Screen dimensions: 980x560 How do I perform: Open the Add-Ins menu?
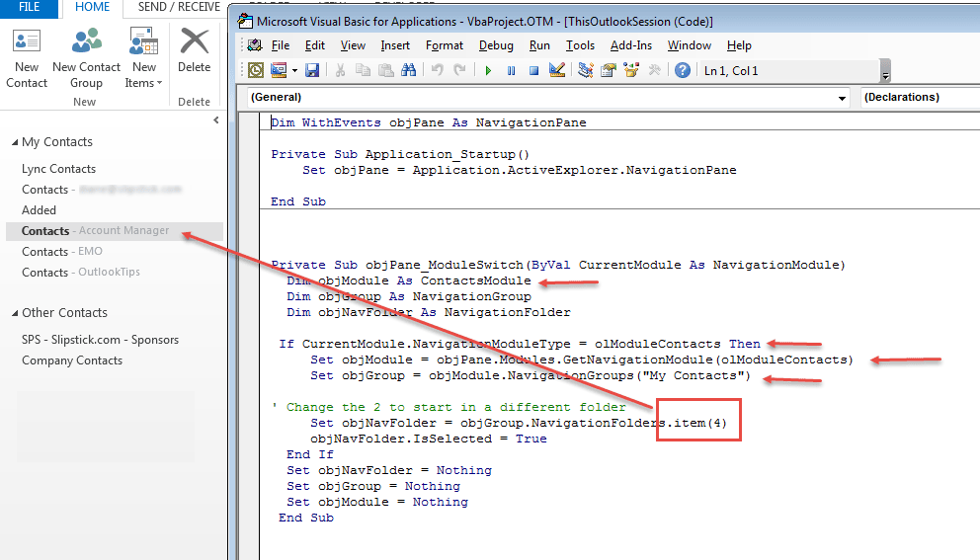pyautogui.click(x=631, y=45)
